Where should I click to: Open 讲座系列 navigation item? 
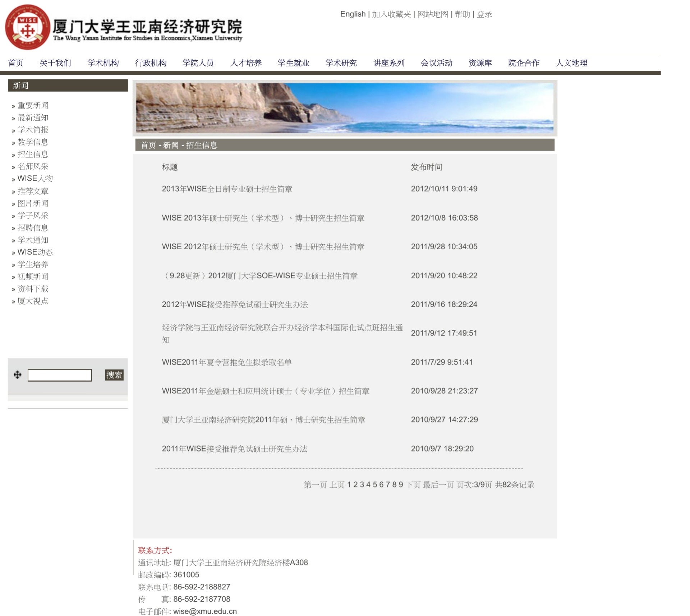coord(389,63)
